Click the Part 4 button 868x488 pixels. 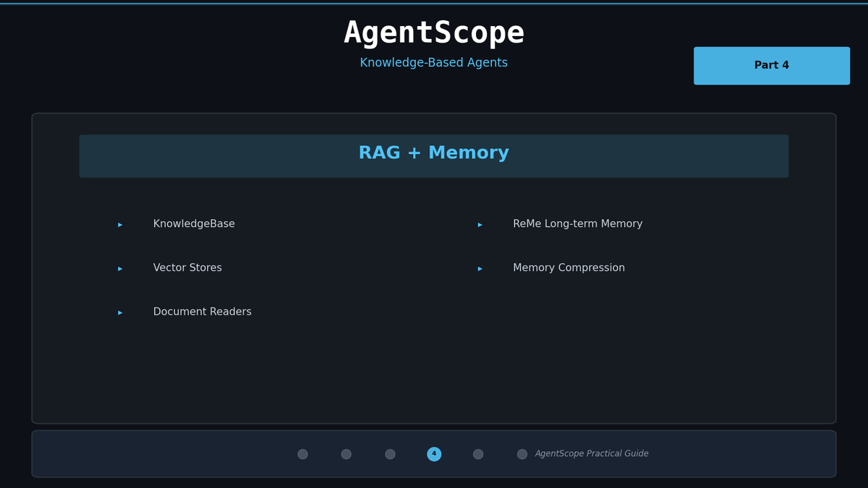coord(771,65)
